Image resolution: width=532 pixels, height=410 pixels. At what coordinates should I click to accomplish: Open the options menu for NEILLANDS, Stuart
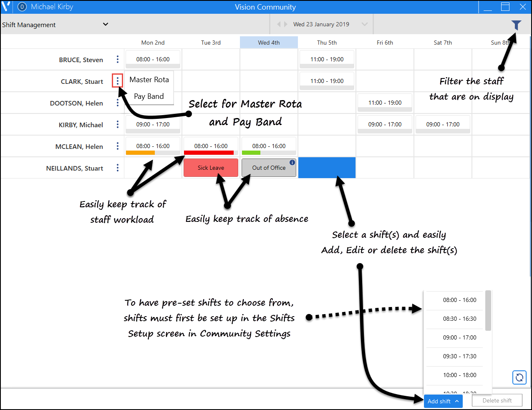click(x=118, y=168)
